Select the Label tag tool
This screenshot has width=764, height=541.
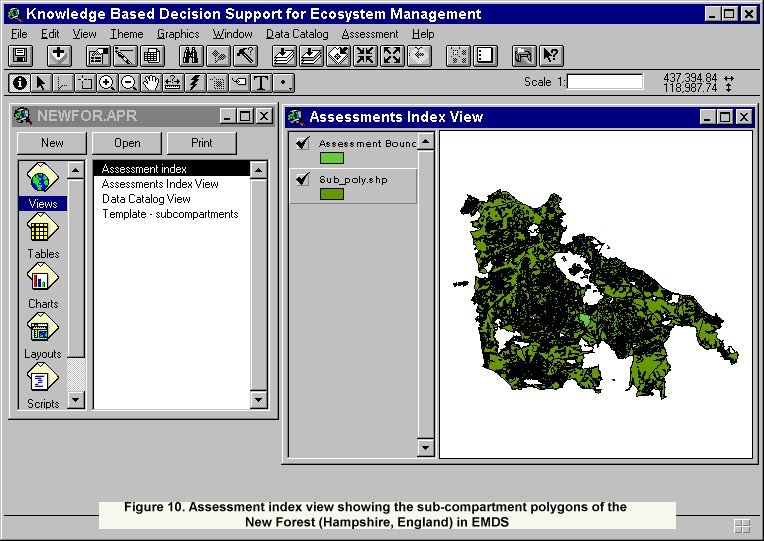pyautogui.click(x=239, y=83)
